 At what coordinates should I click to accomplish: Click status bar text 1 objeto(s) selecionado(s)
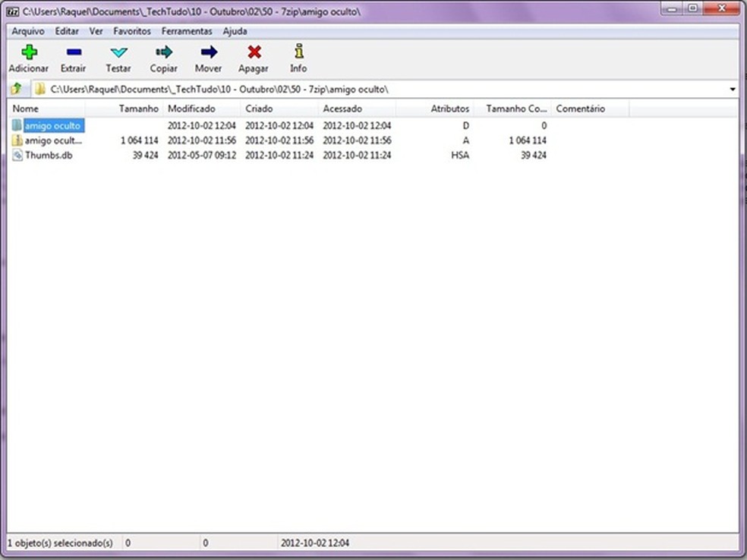point(60,543)
